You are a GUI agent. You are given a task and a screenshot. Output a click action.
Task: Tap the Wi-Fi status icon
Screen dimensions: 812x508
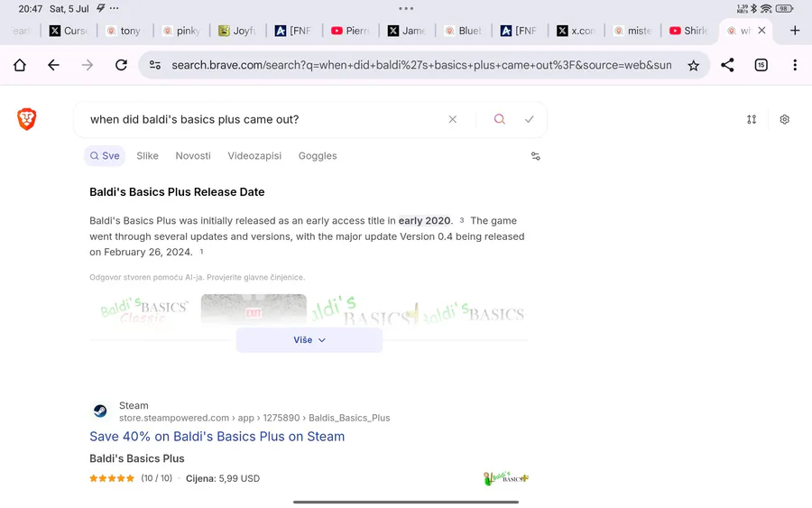766,8
